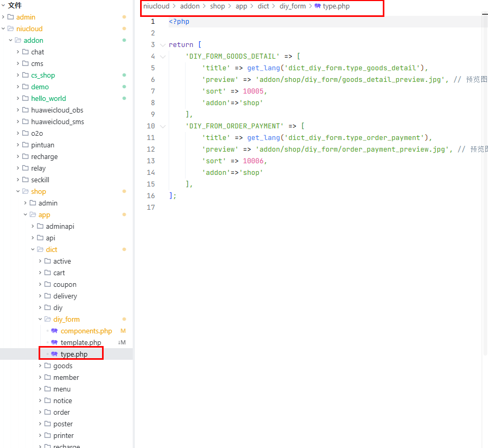Click the PHP file icon in breadcrumb

tap(317, 6)
